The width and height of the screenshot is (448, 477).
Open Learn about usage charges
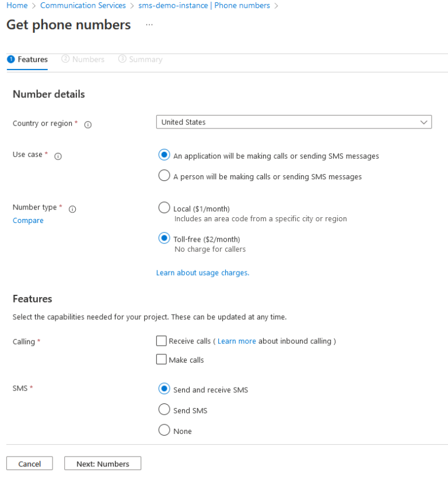202,272
